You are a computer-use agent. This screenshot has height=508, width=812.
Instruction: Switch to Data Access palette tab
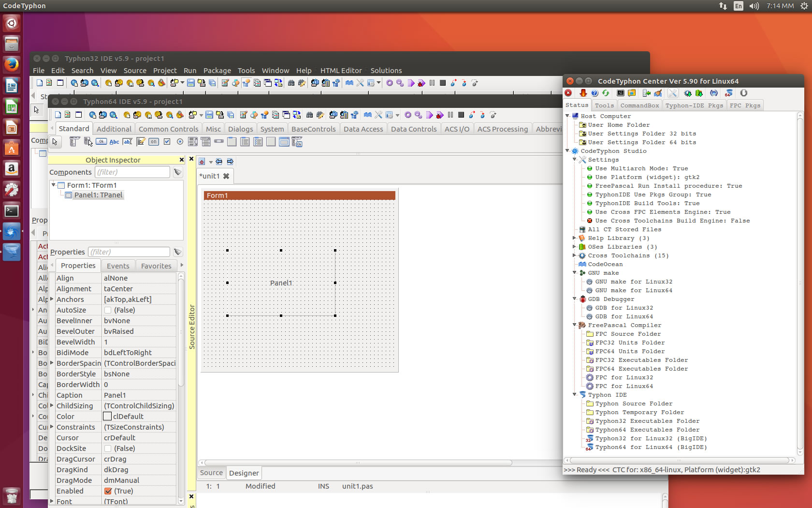tap(363, 129)
